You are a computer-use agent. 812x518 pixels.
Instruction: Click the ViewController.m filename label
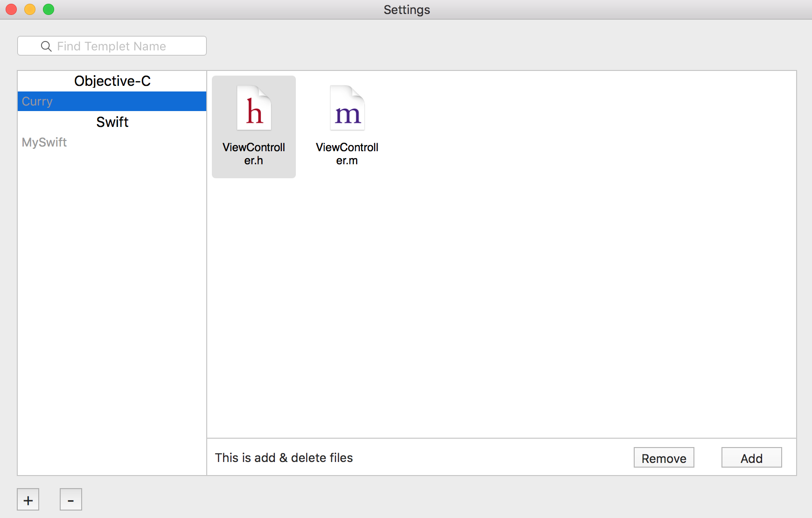tap(347, 154)
